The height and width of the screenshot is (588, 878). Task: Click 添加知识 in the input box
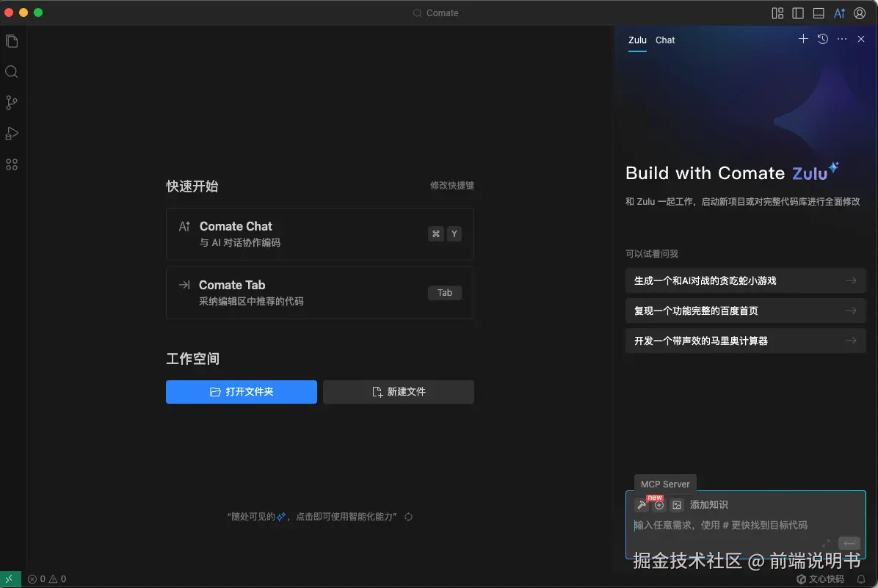[x=709, y=505]
